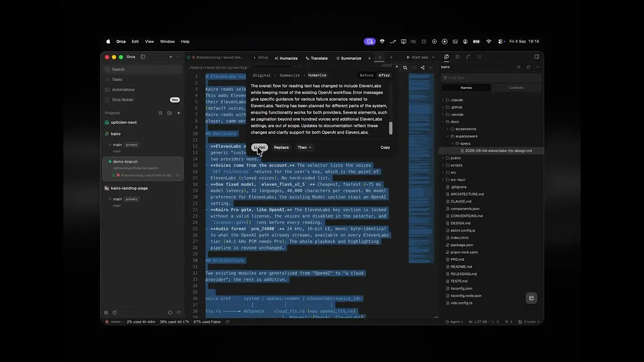This screenshot has height=362, width=644.
Task: Open project filter options icon
Action: tap(160, 113)
